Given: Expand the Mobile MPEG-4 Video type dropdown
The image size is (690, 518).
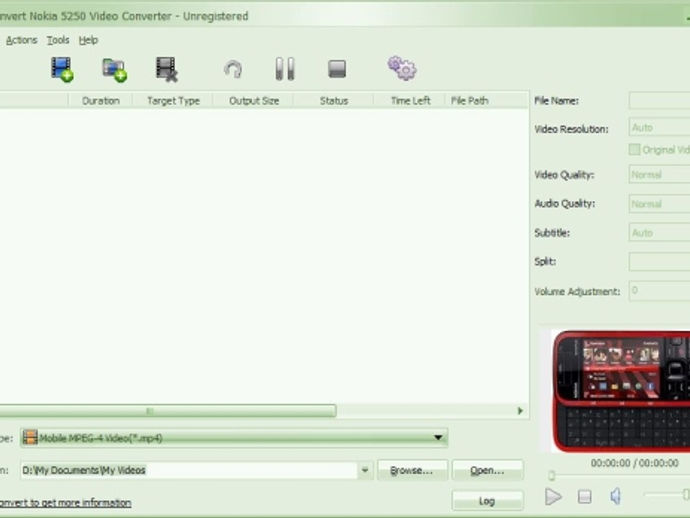Looking at the screenshot, I should coord(438,437).
